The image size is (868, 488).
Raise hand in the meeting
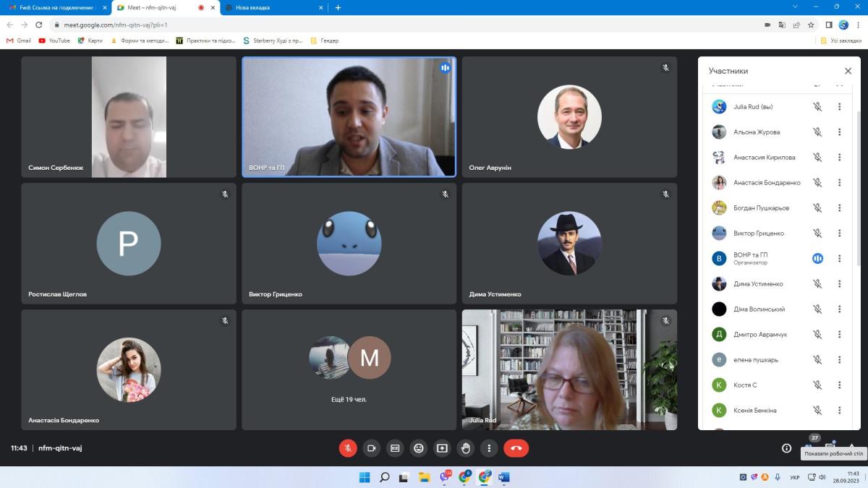click(466, 448)
